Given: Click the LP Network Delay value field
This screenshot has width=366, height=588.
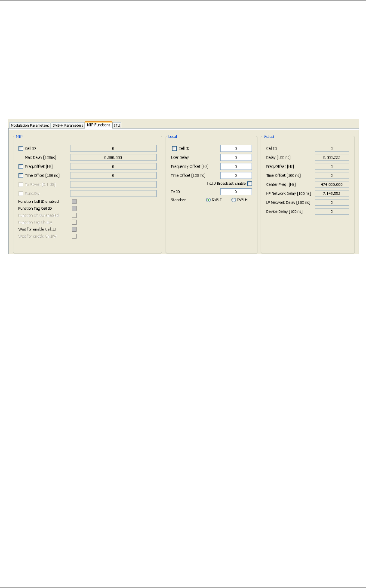Looking at the screenshot, I should pyautogui.click(x=332, y=202).
